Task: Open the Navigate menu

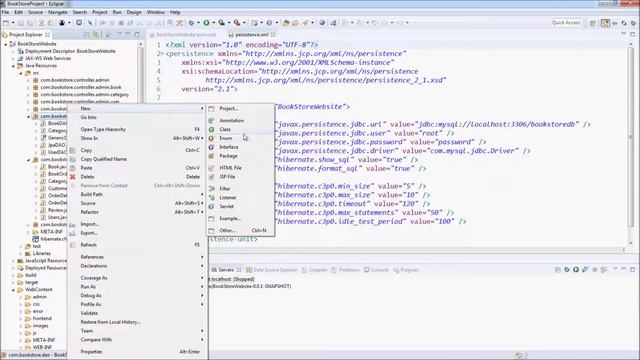Action: [58, 12]
